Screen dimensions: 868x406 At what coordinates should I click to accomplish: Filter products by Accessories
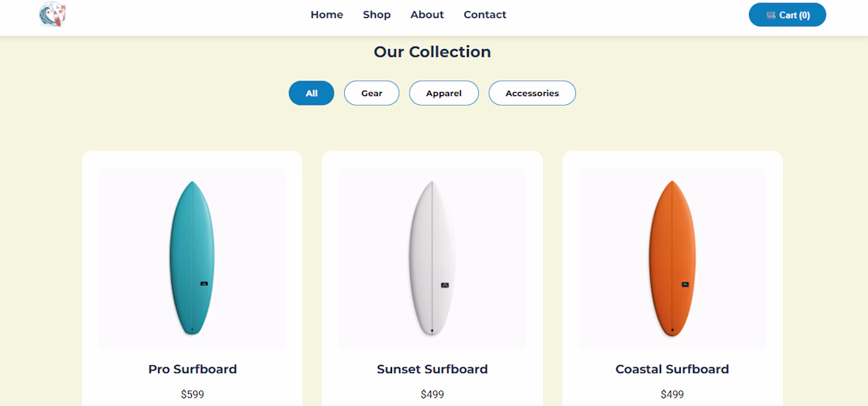(532, 93)
